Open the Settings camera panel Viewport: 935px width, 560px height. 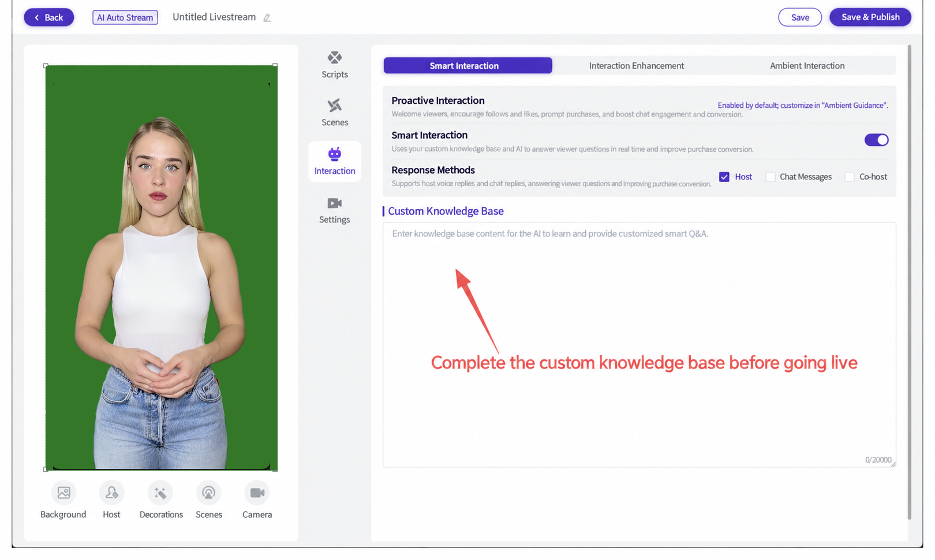pos(335,210)
